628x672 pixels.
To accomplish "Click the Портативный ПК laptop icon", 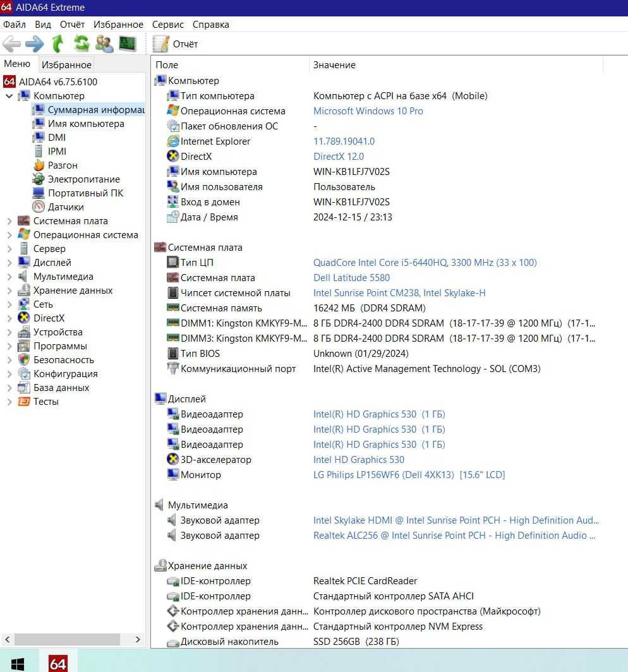I will pos(39,193).
